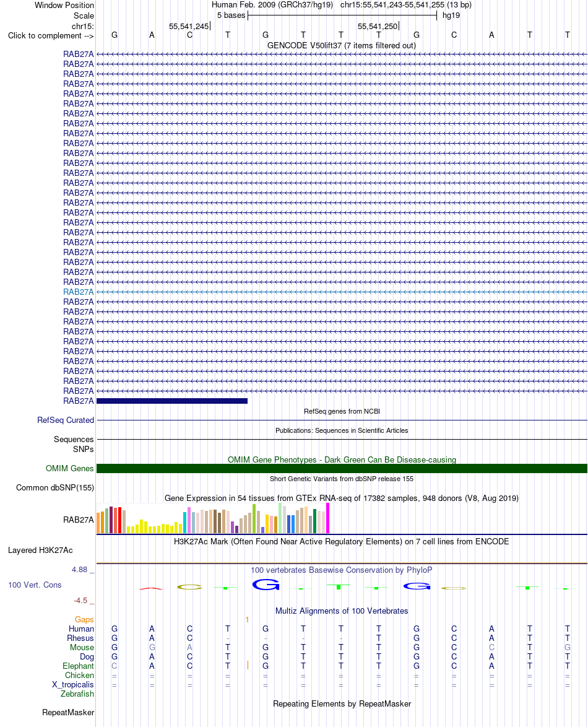Viewport: 588px width, 727px height.
Task: Click the orange '1' in the Gaps row
Action: click(247, 620)
